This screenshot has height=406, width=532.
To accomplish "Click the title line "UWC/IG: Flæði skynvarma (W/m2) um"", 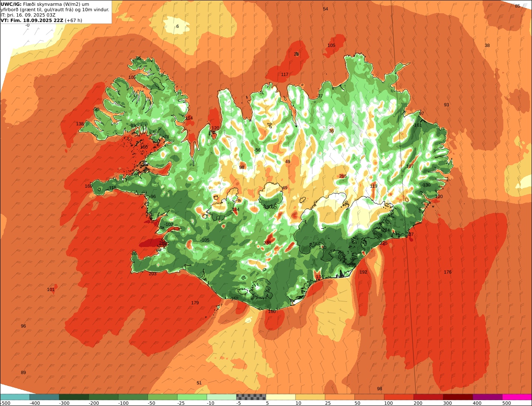I will click(44, 4).
